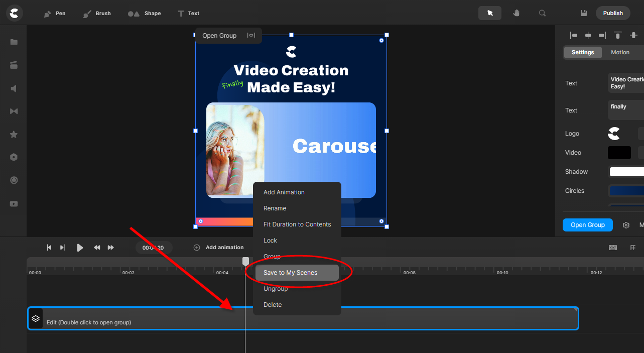Viewport: 644px width, 353px height.
Task: Click Open Group label above the canvas
Action: pyautogui.click(x=219, y=36)
